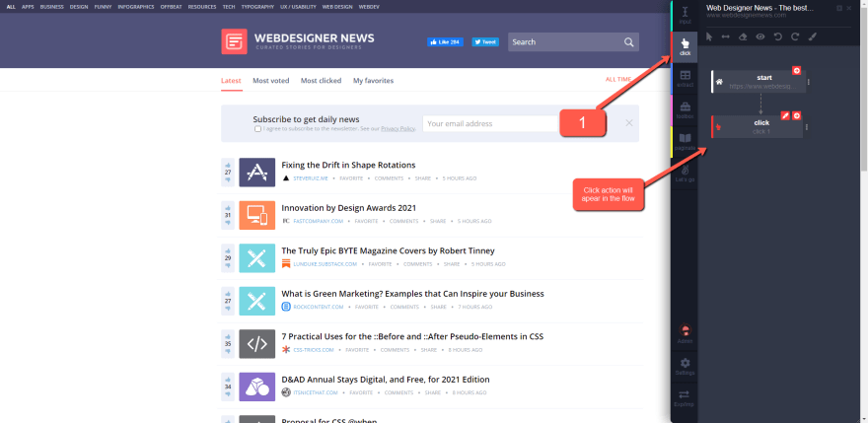Click the Let's go run icon
Image resolution: width=868 pixels, height=423 pixels.
686,174
